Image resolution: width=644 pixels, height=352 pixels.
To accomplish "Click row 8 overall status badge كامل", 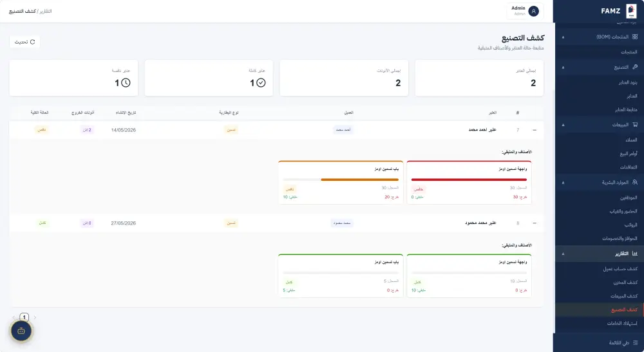I will tap(43, 223).
